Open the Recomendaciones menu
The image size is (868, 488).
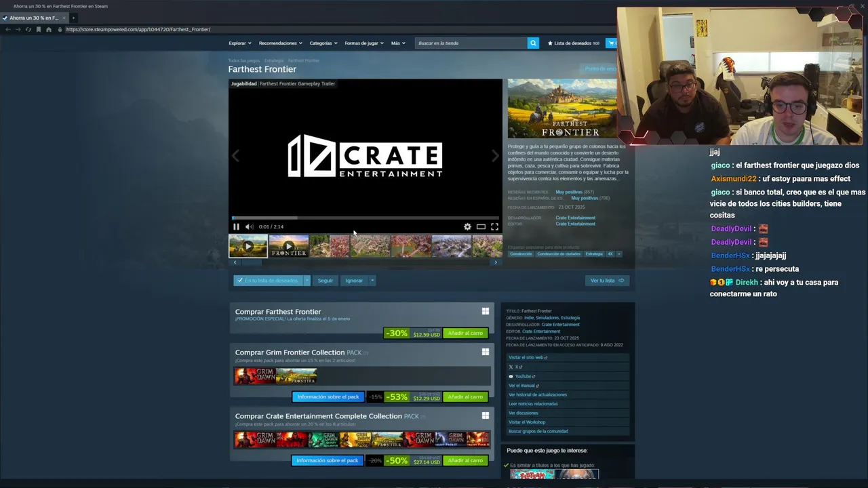280,43
